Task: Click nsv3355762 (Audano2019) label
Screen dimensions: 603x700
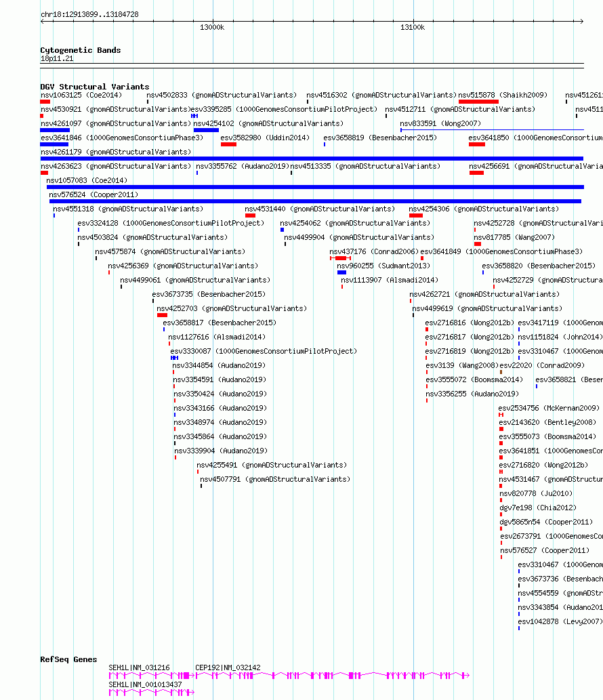Action: (x=243, y=167)
